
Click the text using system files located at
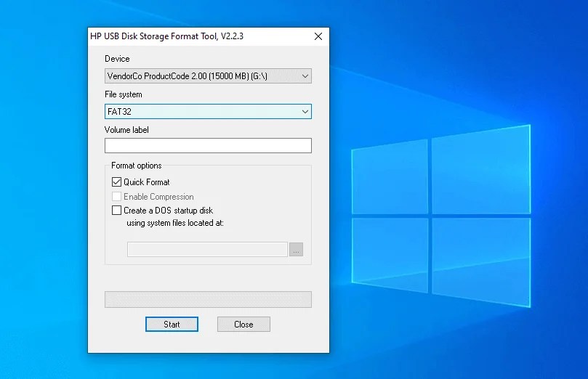tap(175, 223)
